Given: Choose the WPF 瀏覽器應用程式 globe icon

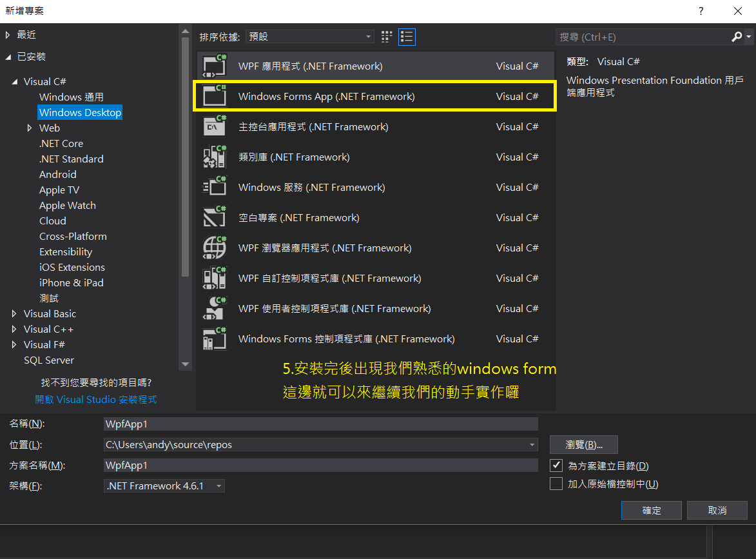Looking at the screenshot, I should click(215, 248).
